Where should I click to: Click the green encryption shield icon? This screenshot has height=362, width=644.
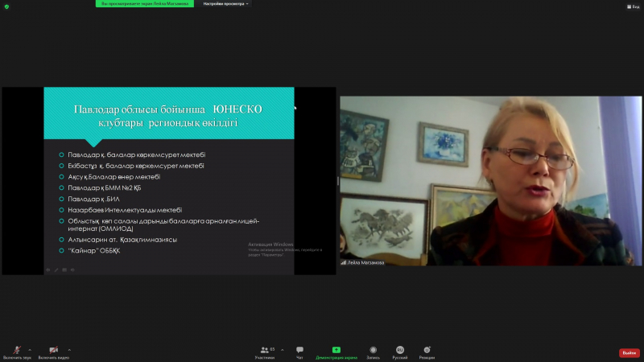6,6
